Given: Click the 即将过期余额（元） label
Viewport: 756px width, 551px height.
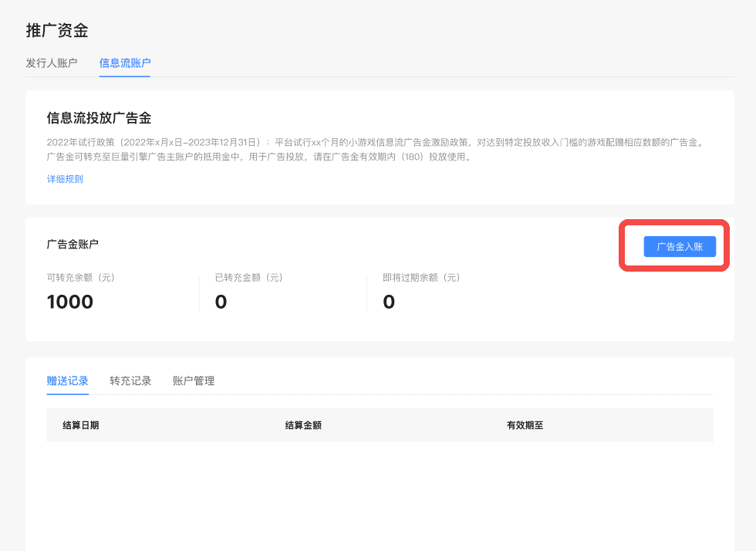Looking at the screenshot, I should point(421,278).
